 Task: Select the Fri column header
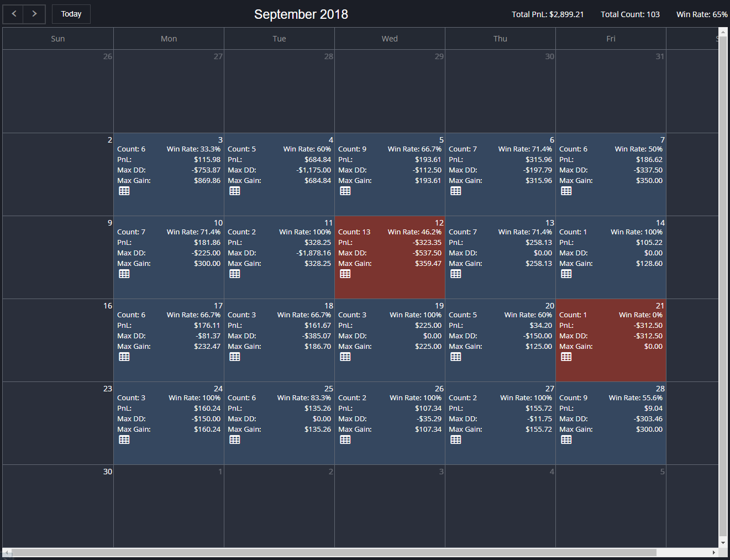[x=611, y=39]
